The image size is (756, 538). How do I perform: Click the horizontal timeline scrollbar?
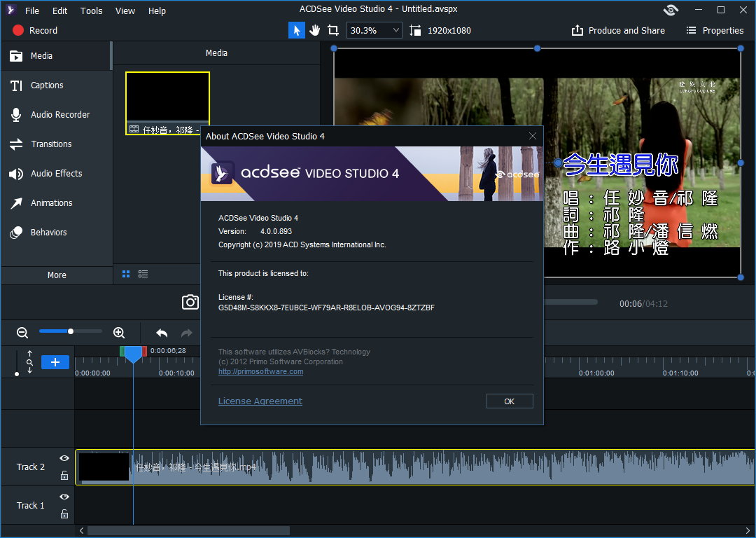pyautogui.click(x=188, y=531)
